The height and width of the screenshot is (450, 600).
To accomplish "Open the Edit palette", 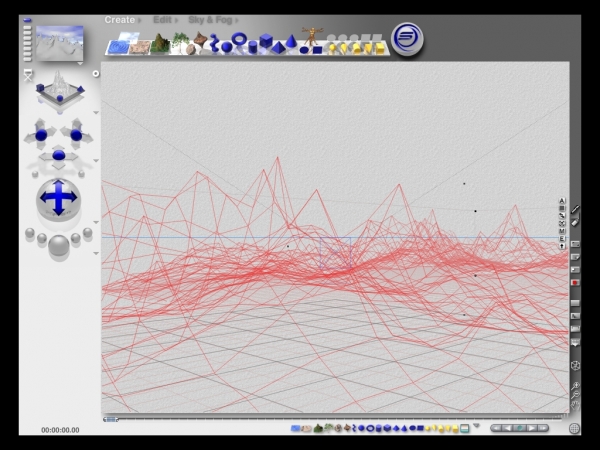I will [163, 20].
